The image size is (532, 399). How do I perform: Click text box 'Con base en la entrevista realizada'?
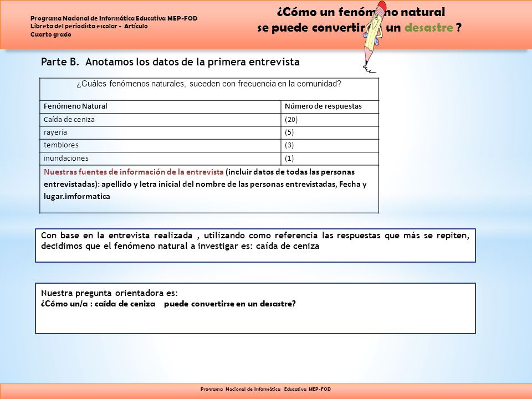255,245
